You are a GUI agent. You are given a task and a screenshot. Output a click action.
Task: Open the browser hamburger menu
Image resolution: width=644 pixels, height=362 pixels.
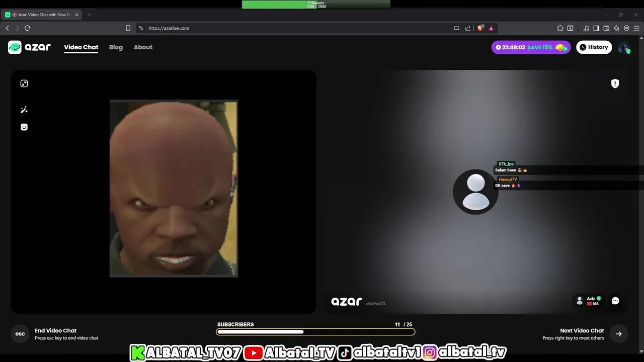(x=637, y=28)
